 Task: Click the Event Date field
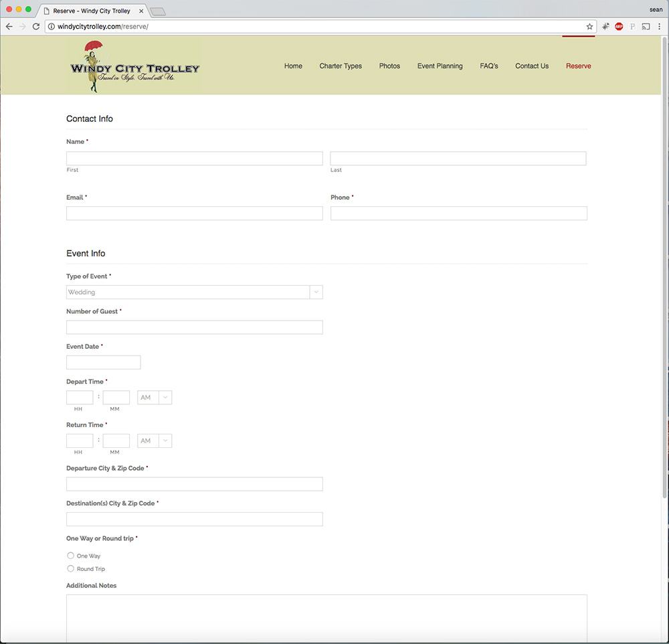(104, 363)
